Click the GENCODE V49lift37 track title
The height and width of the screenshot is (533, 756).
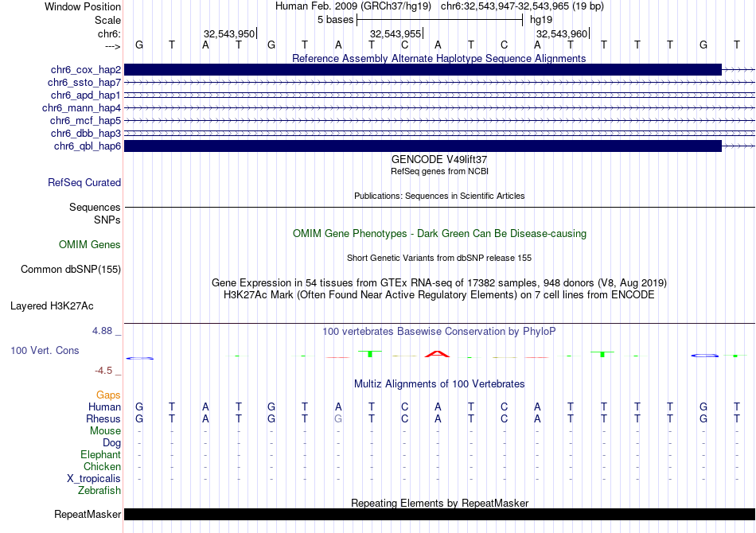click(439, 160)
